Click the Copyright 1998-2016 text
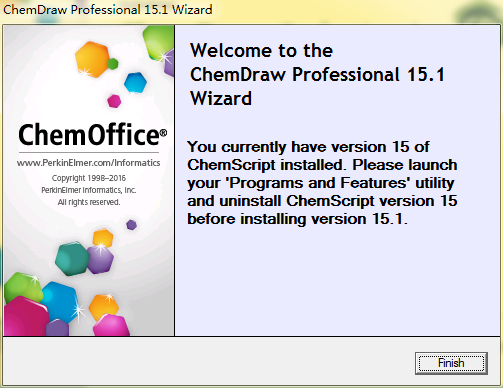This screenshot has height=388, width=503. tap(89, 178)
